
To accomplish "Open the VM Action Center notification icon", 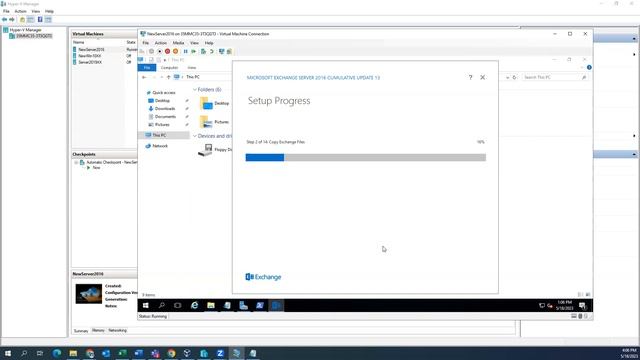I will click(582, 305).
